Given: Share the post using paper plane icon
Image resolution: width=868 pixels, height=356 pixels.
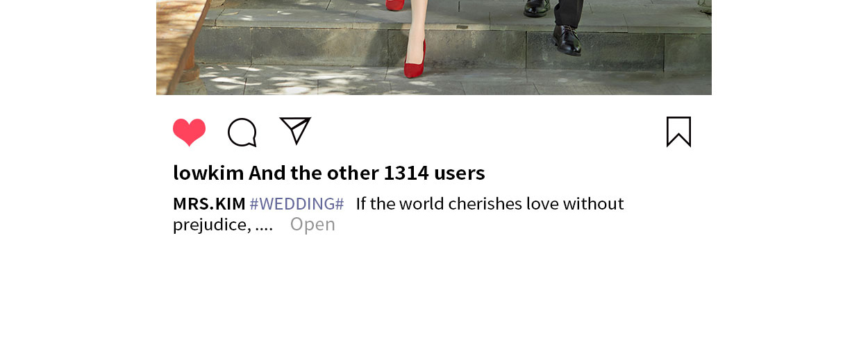Looking at the screenshot, I should (295, 130).
